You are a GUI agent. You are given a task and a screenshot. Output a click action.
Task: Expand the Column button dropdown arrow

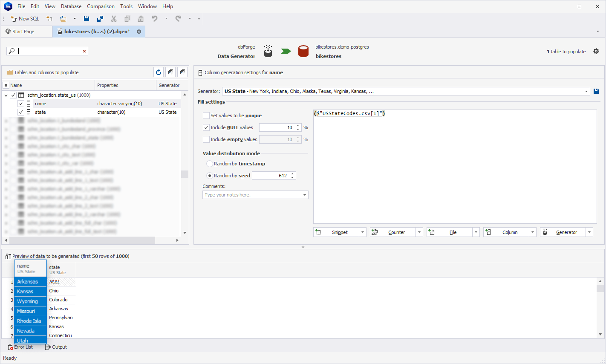(533, 232)
